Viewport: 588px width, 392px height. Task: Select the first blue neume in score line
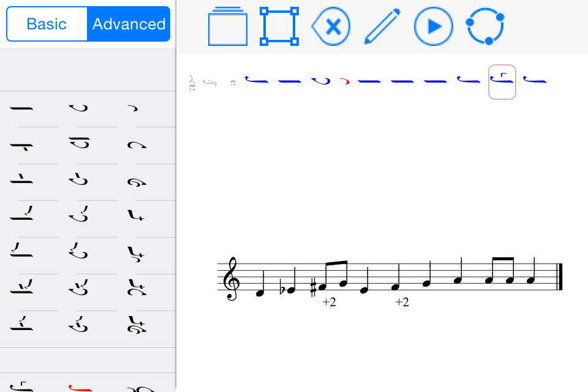click(257, 80)
